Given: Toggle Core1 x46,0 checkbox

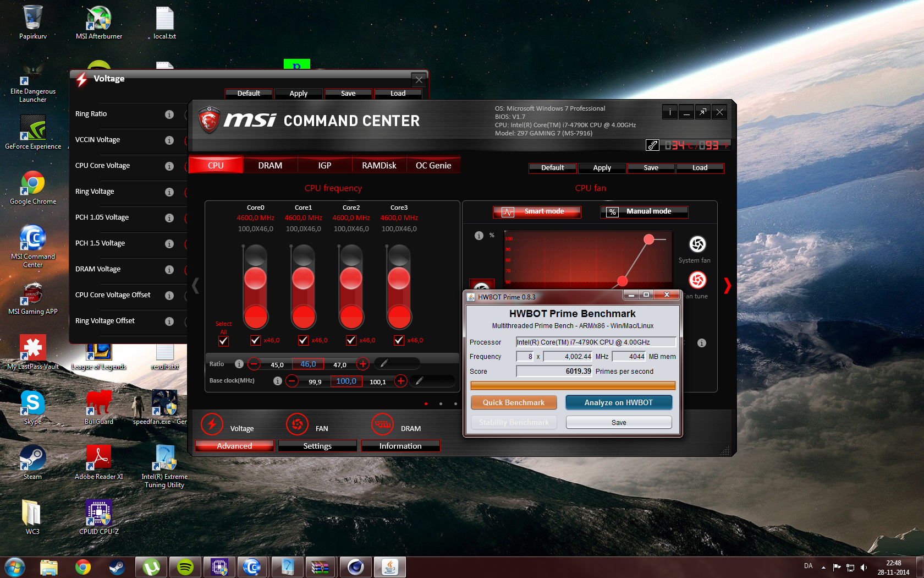Looking at the screenshot, I should 303,340.
